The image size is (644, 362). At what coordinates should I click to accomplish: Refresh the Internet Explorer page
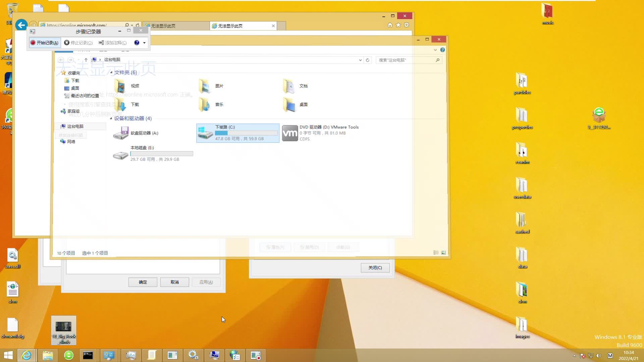point(138,25)
